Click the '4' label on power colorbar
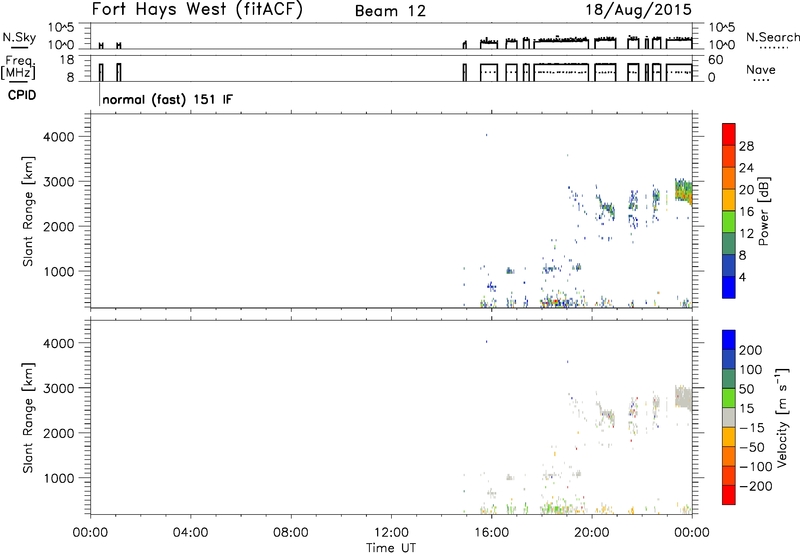The width and height of the screenshot is (800, 554). tap(742, 277)
